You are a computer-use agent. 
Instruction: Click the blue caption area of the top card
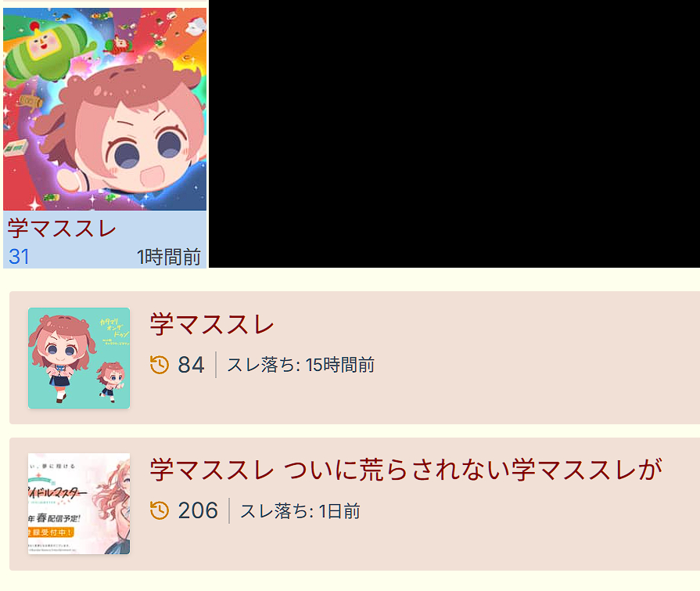pos(105,240)
